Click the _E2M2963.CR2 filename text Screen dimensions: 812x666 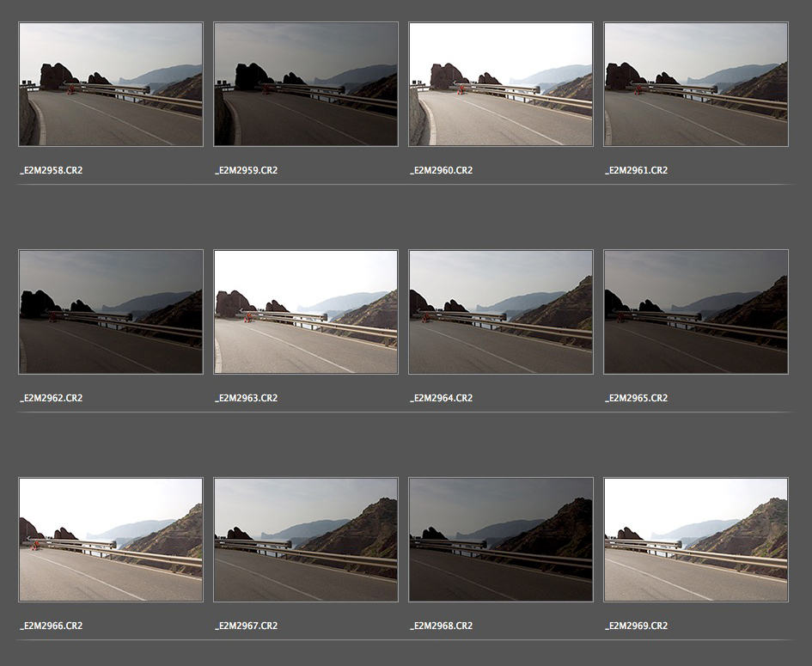[247, 398]
